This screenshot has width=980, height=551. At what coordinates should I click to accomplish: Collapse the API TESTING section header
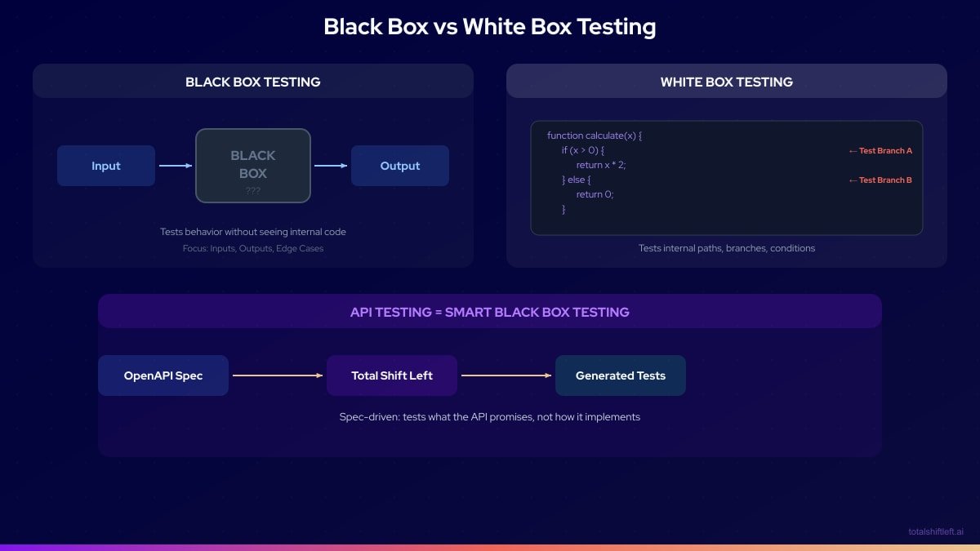[490, 312]
